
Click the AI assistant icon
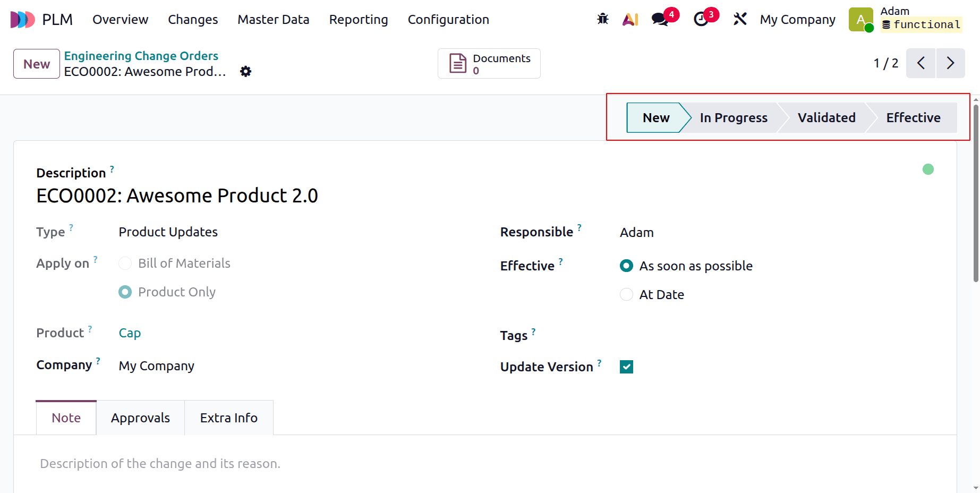(x=630, y=20)
